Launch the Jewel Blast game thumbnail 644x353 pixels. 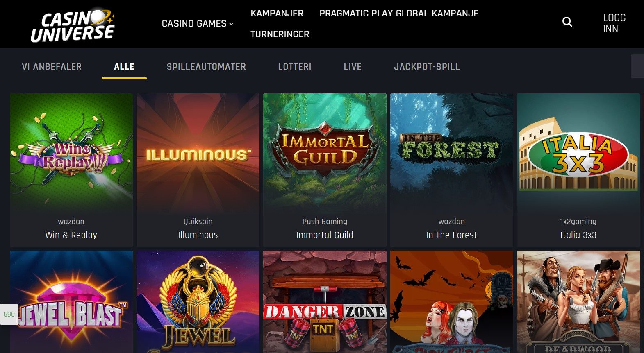[x=71, y=302]
